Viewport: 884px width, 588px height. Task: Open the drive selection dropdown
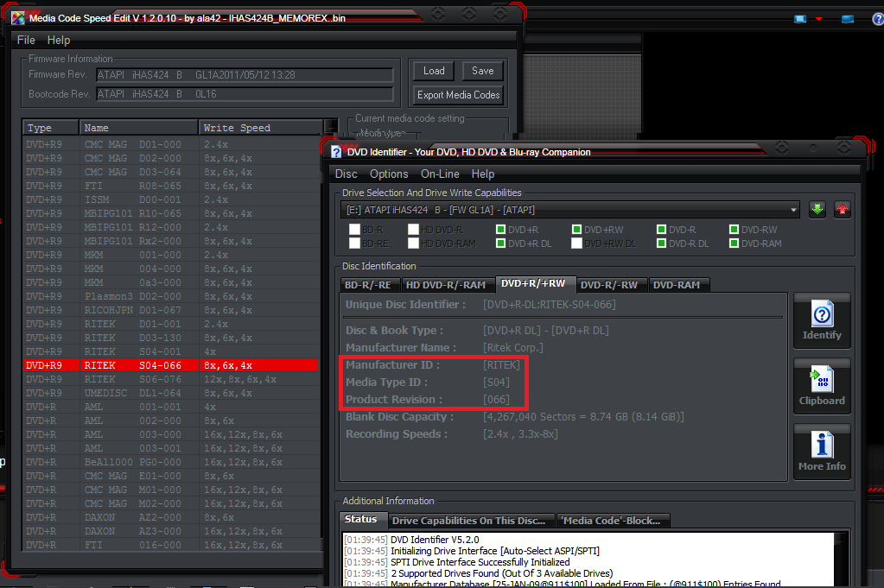point(570,210)
